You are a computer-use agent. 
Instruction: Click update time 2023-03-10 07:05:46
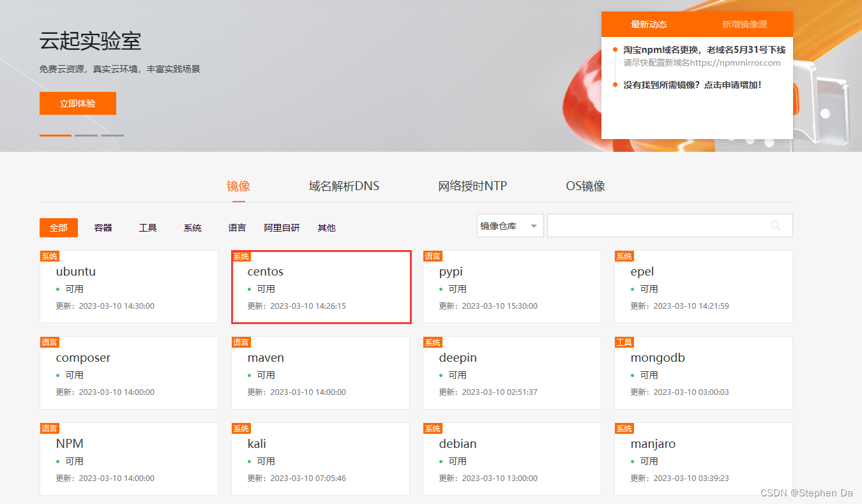pos(308,478)
